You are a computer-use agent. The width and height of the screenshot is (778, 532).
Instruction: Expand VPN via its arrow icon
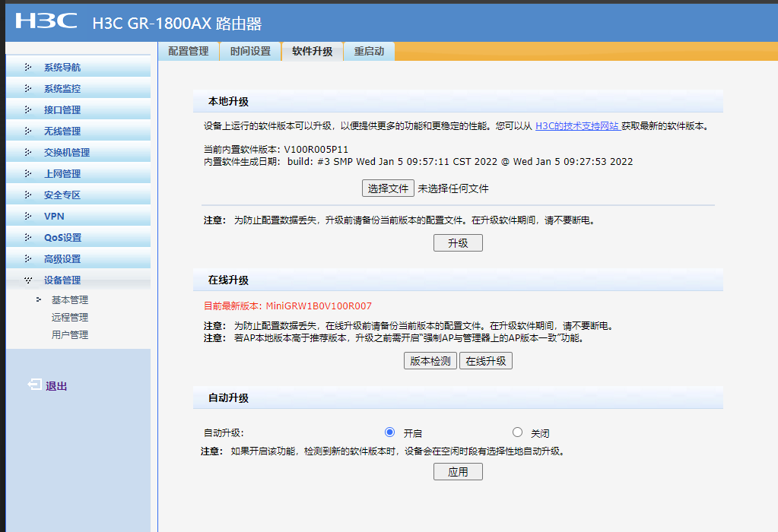[28, 216]
